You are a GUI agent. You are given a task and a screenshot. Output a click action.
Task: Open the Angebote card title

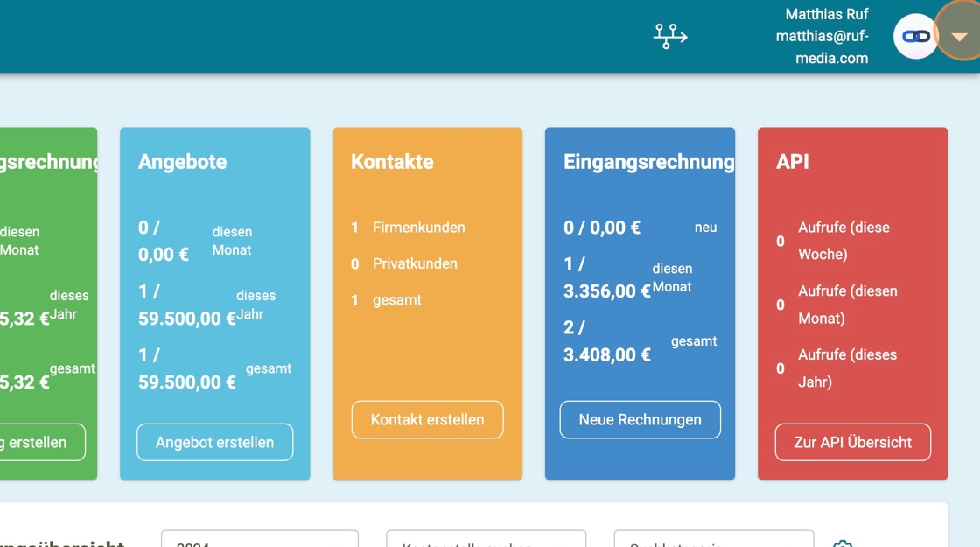(x=183, y=162)
